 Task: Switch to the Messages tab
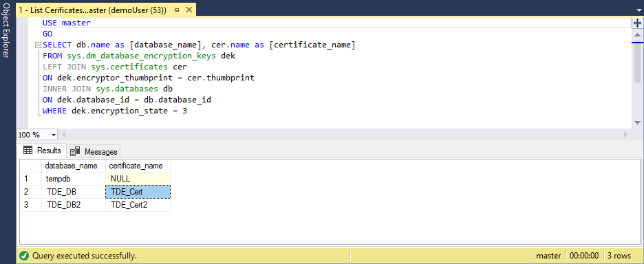[94, 151]
